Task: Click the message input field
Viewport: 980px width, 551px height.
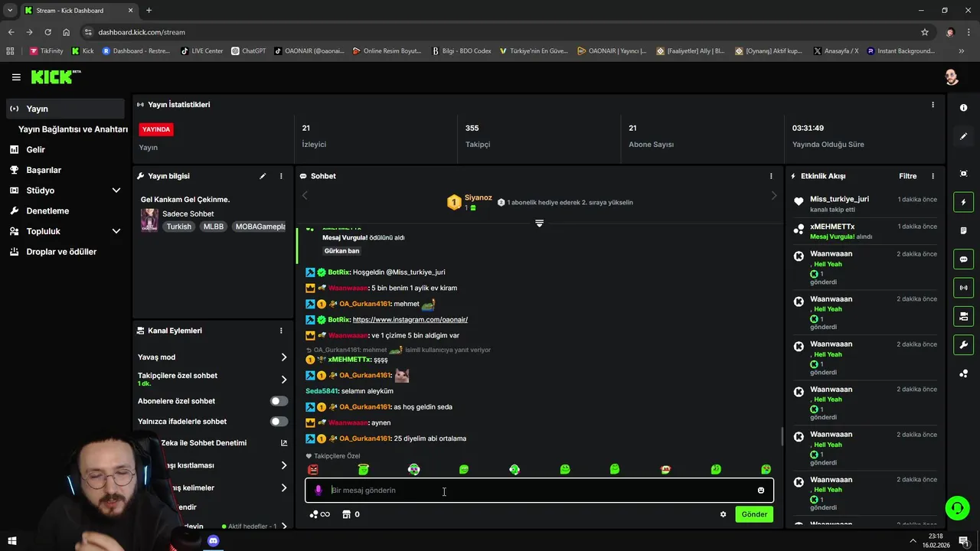Action: click(x=539, y=491)
